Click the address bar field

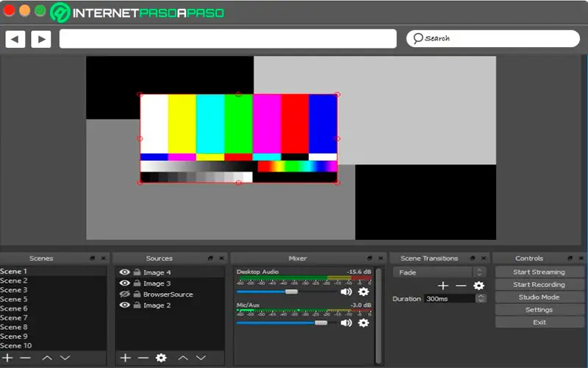(228, 39)
